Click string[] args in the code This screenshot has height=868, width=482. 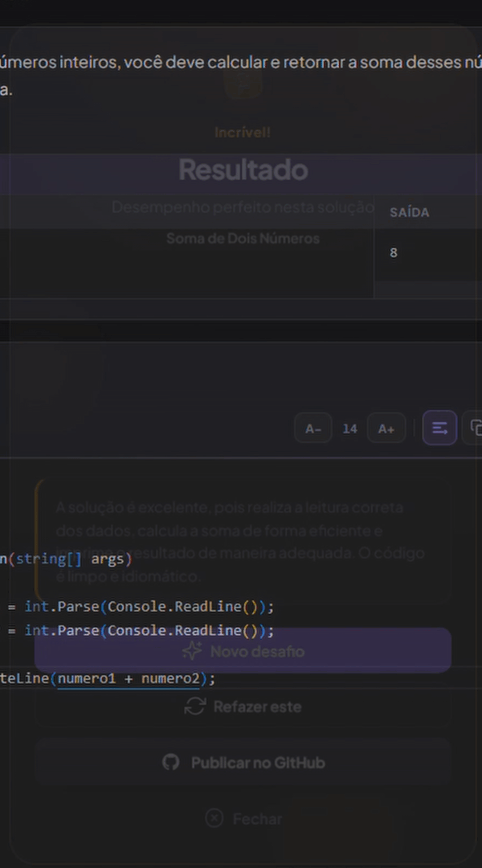[70, 559]
